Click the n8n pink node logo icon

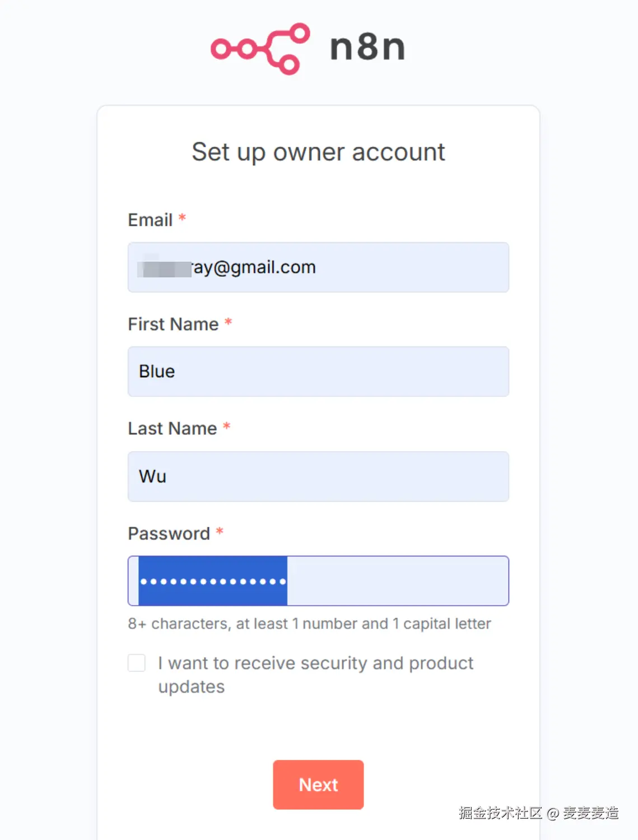(x=260, y=48)
